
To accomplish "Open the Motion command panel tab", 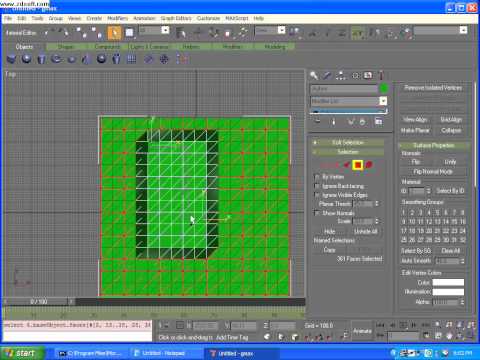I will 355,76.
